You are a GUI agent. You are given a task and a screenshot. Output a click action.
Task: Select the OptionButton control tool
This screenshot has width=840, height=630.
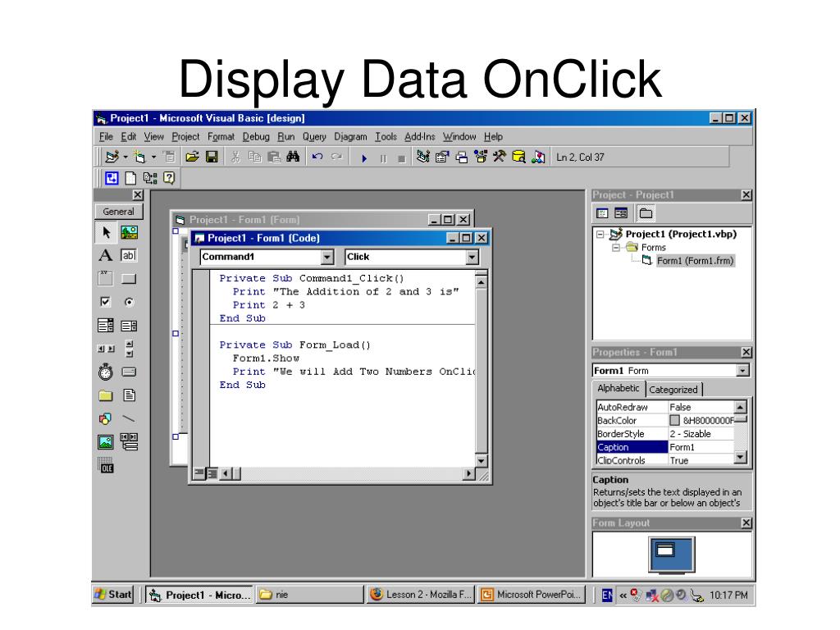point(129,302)
